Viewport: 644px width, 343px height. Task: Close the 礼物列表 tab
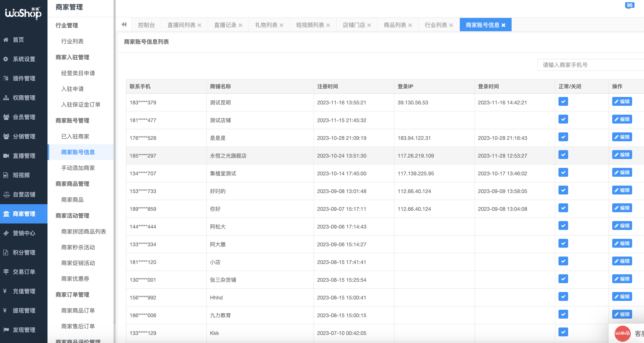(282, 25)
